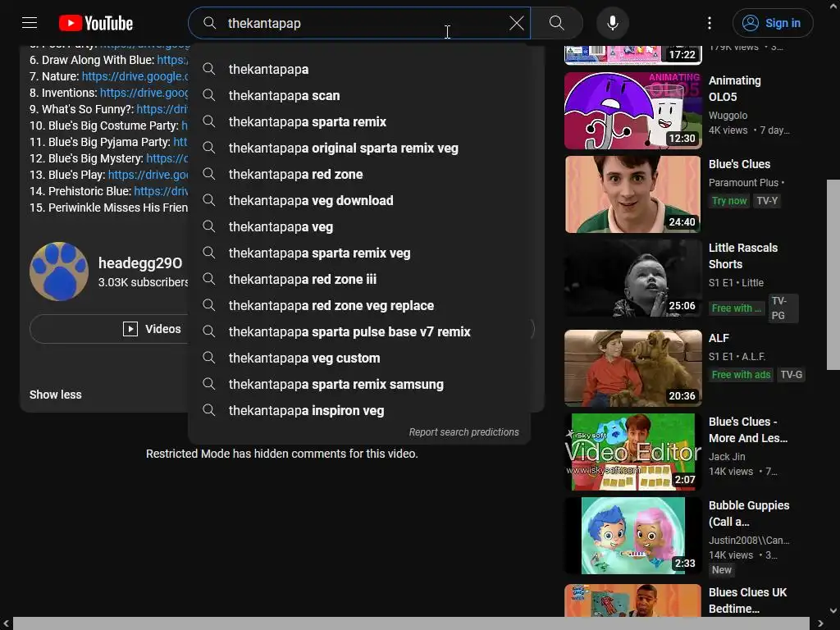Open Blue's Clues 24:40 thumbnail
The width and height of the screenshot is (840, 630).
632,194
